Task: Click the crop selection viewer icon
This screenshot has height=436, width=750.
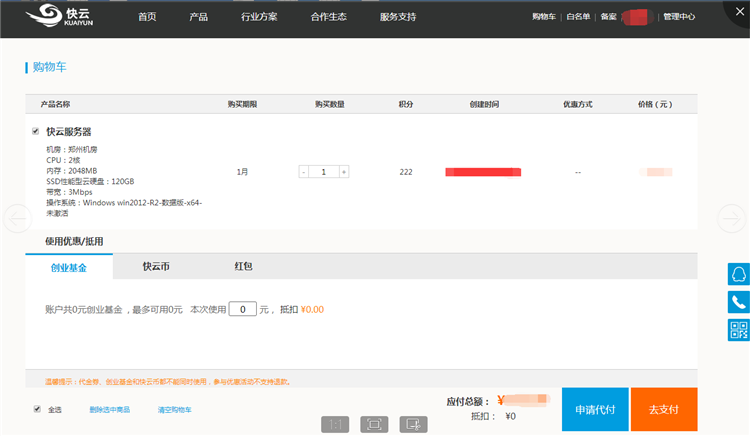Action: pyautogui.click(x=413, y=424)
